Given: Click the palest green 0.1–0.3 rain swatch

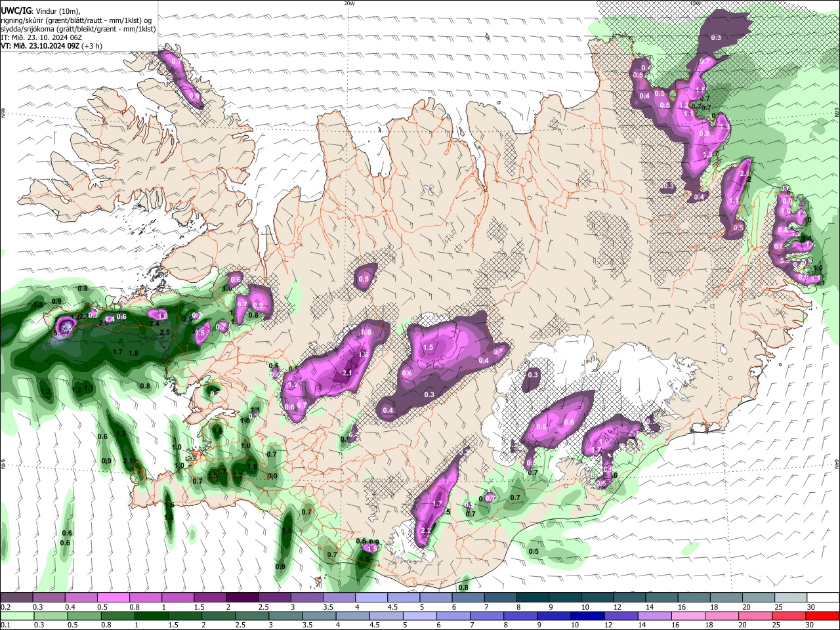Looking at the screenshot, I should click(16, 616).
